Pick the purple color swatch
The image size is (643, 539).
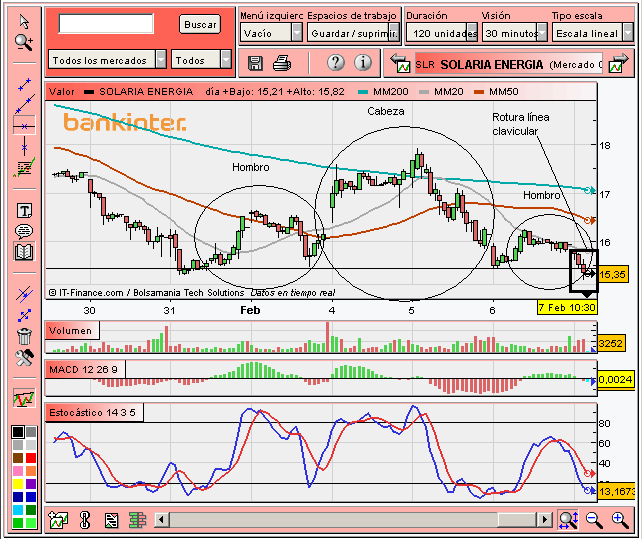31,484
